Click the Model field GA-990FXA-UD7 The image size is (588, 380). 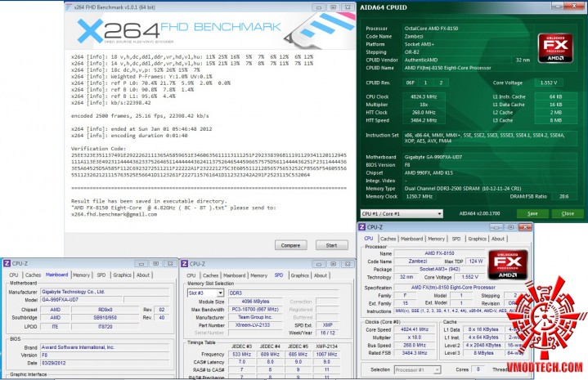(82, 300)
